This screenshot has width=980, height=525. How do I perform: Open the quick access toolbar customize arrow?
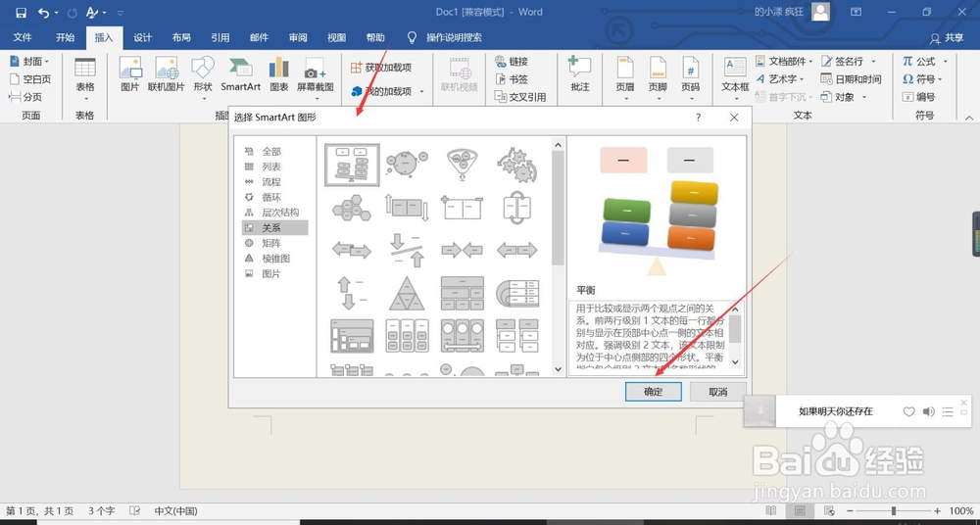pos(120,13)
